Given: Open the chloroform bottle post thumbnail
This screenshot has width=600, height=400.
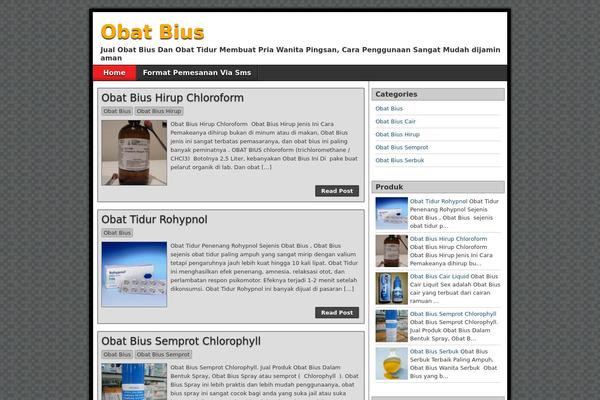Looking at the screenshot, I should [134, 153].
